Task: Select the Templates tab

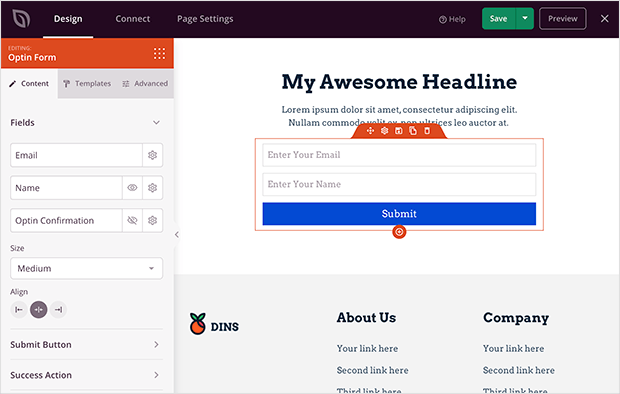Action: click(x=87, y=83)
